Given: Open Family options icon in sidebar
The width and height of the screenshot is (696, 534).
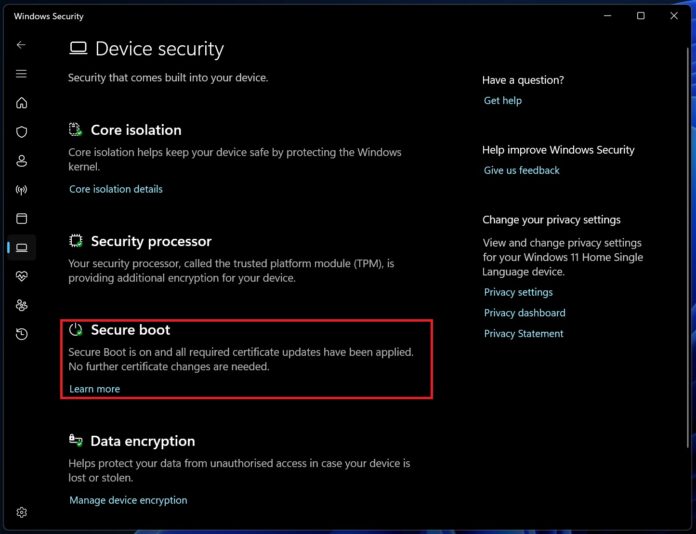Looking at the screenshot, I should 21,305.
